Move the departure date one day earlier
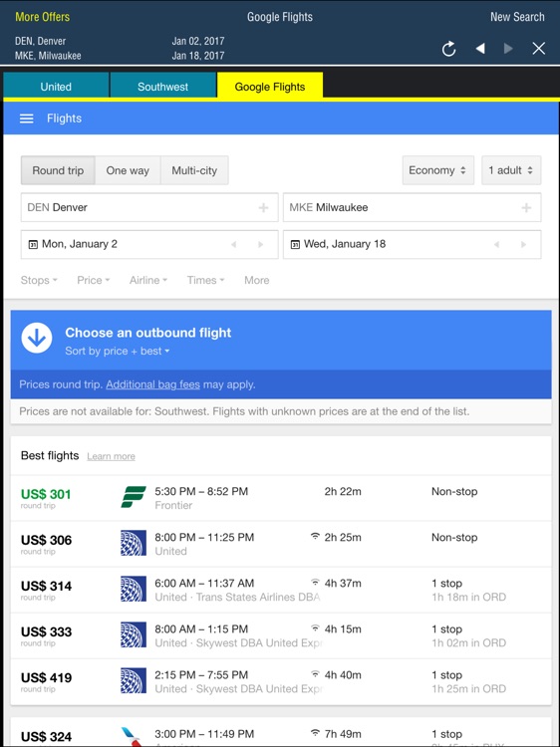 point(233,244)
